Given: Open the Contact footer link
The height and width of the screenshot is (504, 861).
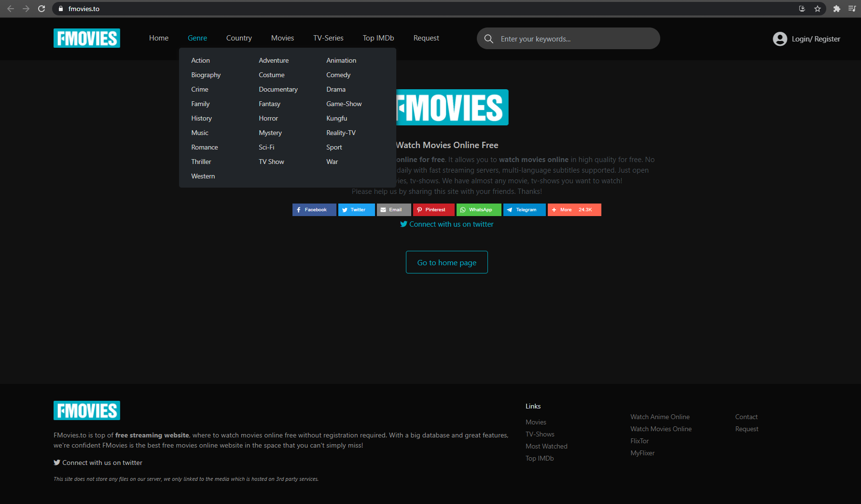Looking at the screenshot, I should (x=746, y=417).
